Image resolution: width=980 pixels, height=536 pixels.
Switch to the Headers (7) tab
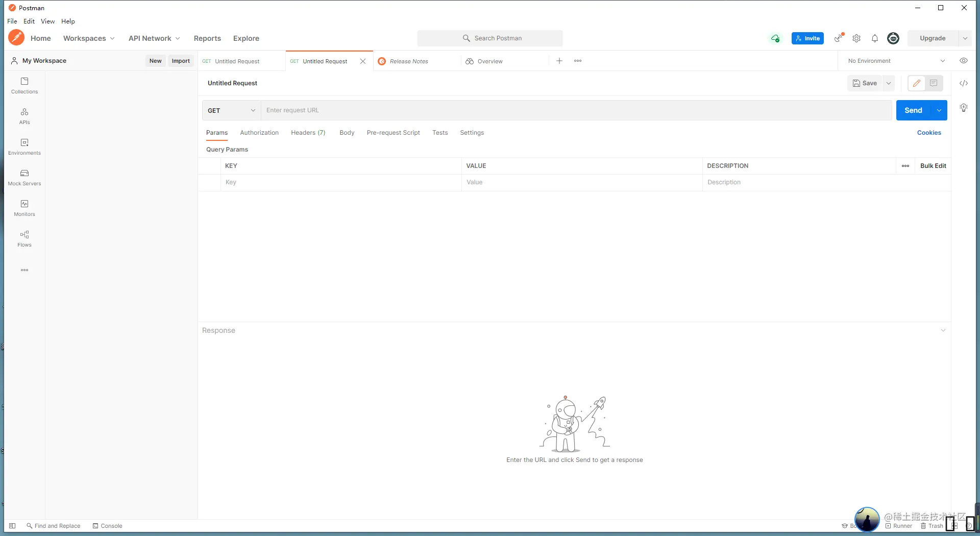tap(308, 133)
